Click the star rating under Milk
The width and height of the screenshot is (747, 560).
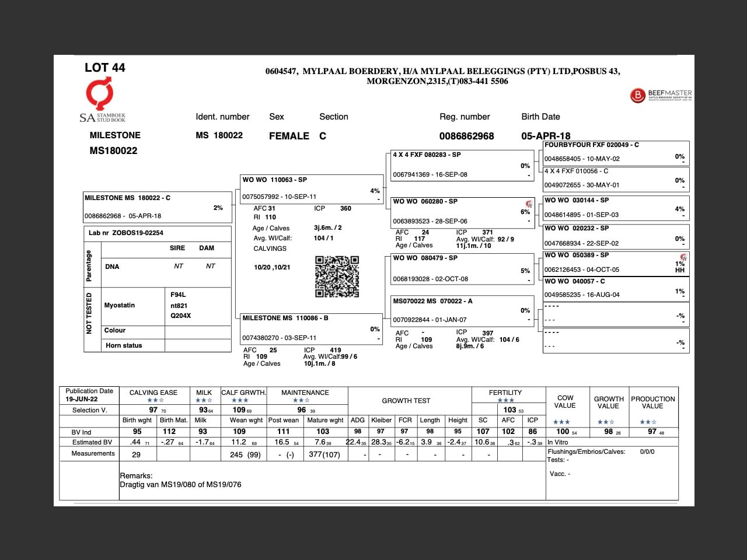(204, 400)
